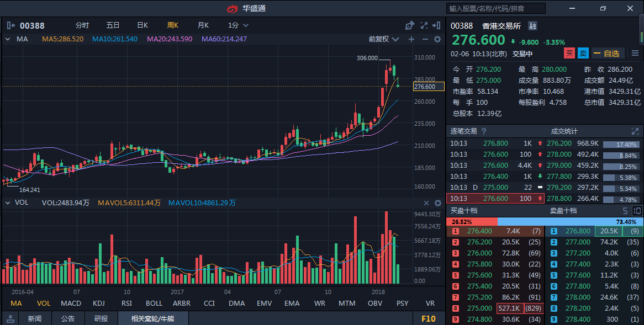Toggle the 10-level order book depth
This screenshot has height=325, width=644.
tap(637, 211)
